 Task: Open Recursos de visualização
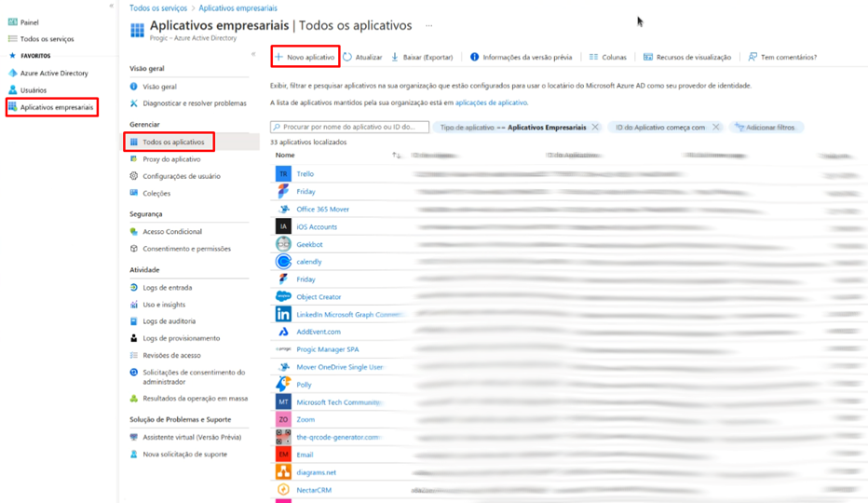[x=687, y=57]
